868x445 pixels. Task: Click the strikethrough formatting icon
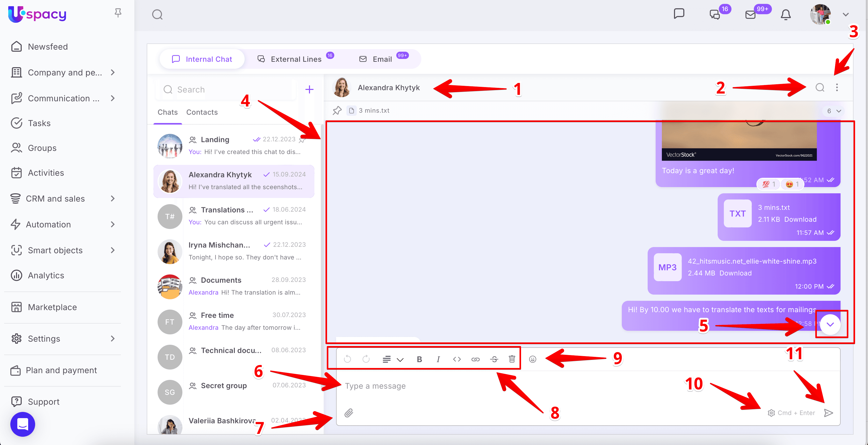pyautogui.click(x=494, y=359)
